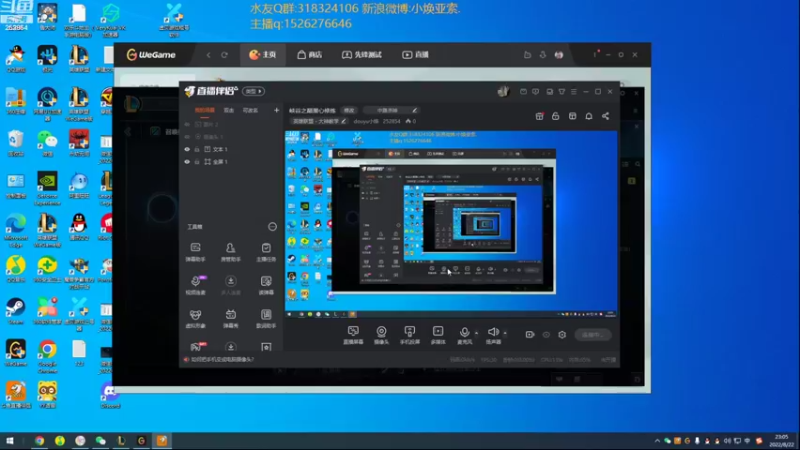Select the 文本 1 source row
This screenshot has width=800, height=450.
231,149
